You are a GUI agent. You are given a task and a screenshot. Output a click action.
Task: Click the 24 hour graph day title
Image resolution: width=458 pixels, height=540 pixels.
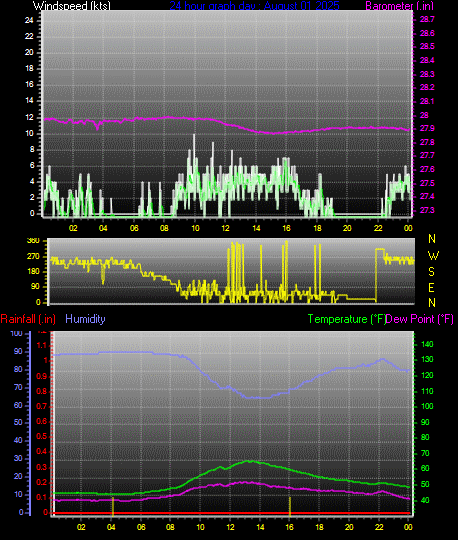[254, 6]
